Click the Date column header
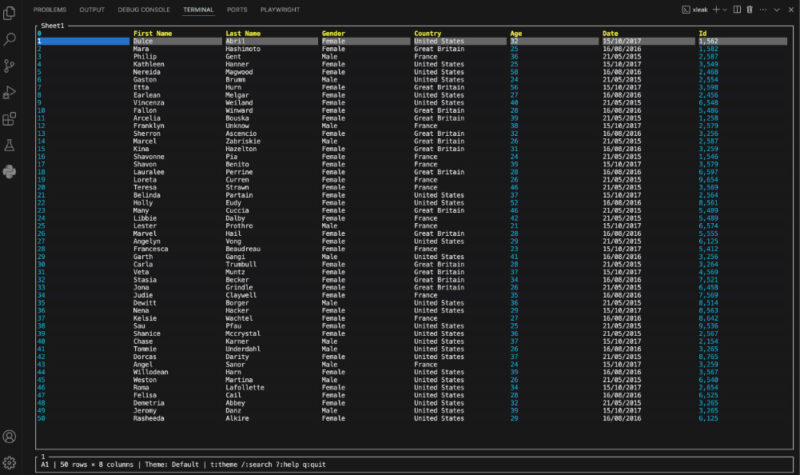The height and width of the screenshot is (475, 800). click(610, 34)
